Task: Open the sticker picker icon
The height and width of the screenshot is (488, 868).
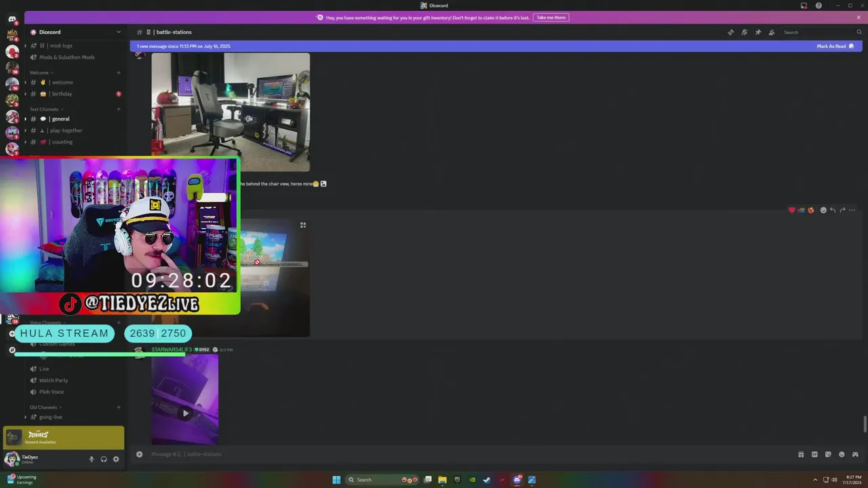Action: coord(828,454)
